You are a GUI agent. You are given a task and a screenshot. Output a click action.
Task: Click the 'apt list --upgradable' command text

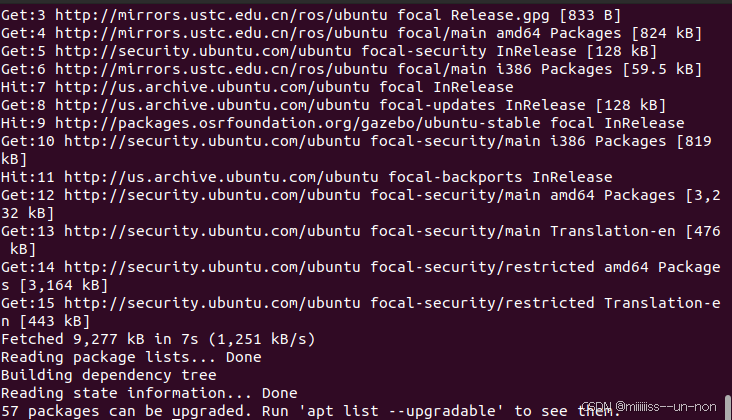pyautogui.click(x=401, y=411)
